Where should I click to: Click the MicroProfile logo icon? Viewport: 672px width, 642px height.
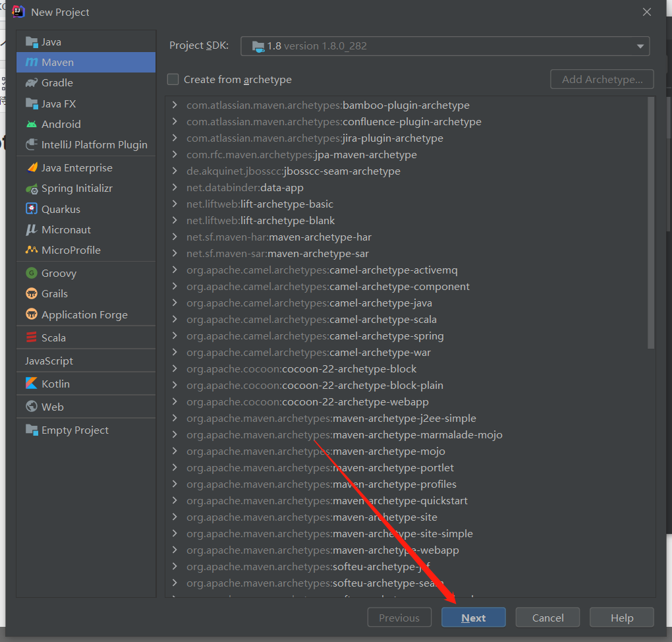31,250
